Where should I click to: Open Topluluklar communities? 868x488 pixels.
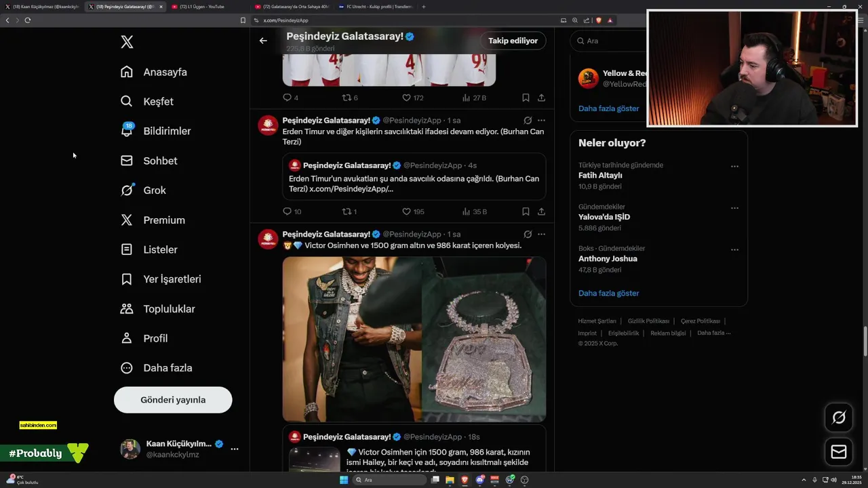[x=157, y=309]
